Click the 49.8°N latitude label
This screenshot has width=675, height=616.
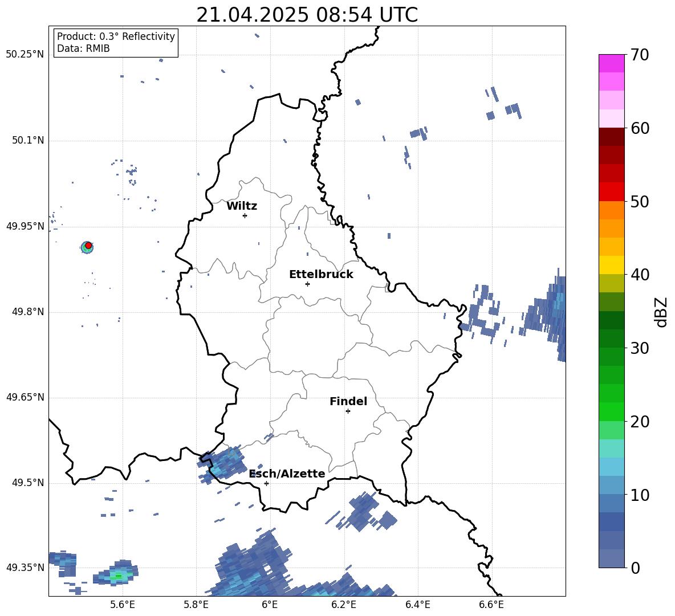tap(27, 312)
